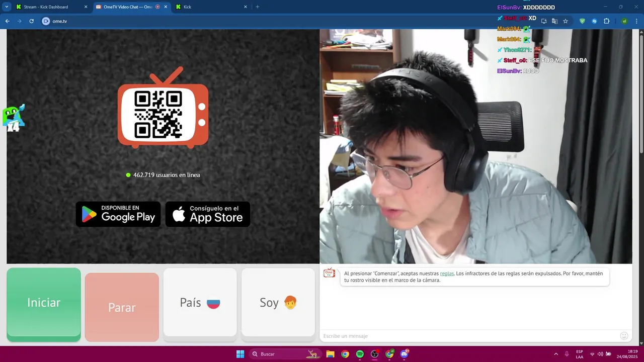Open the reglas link in the notice
644x362 pixels.
[x=447, y=274]
